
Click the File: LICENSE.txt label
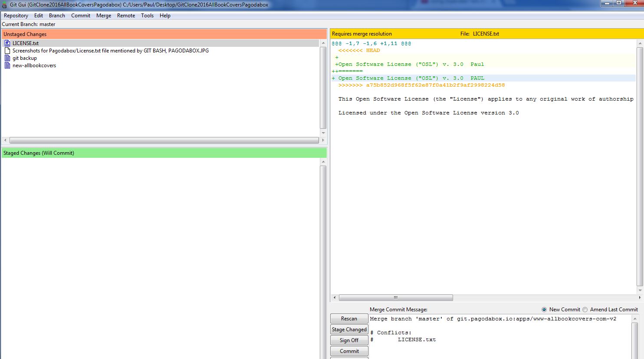click(480, 34)
